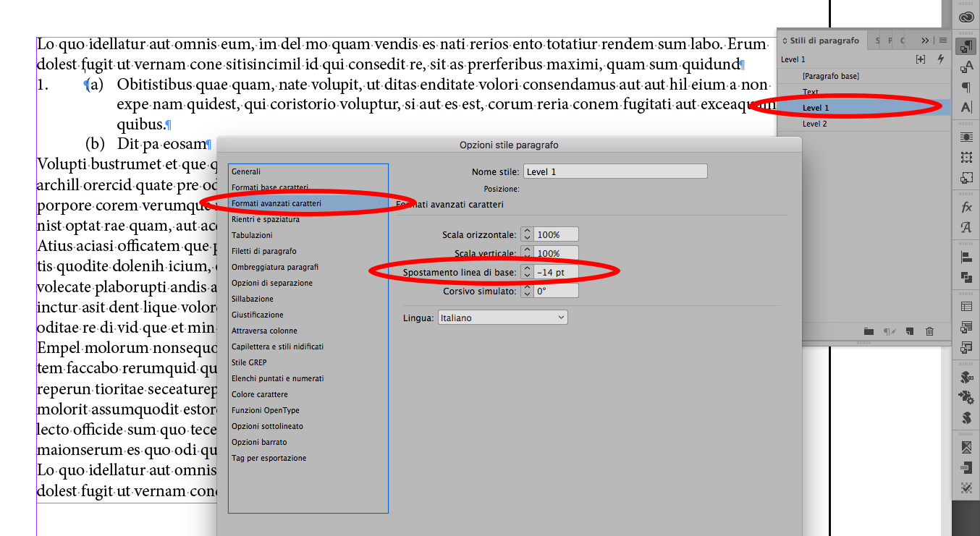Select Tag per esportazione category
Image resolution: width=980 pixels, height=536 pixels.
click(308, 458)
